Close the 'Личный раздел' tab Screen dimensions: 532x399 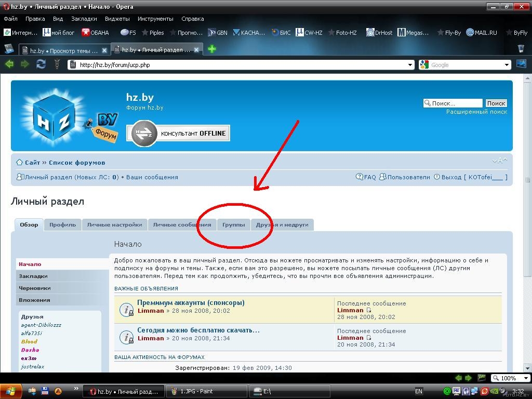point(196,50)
